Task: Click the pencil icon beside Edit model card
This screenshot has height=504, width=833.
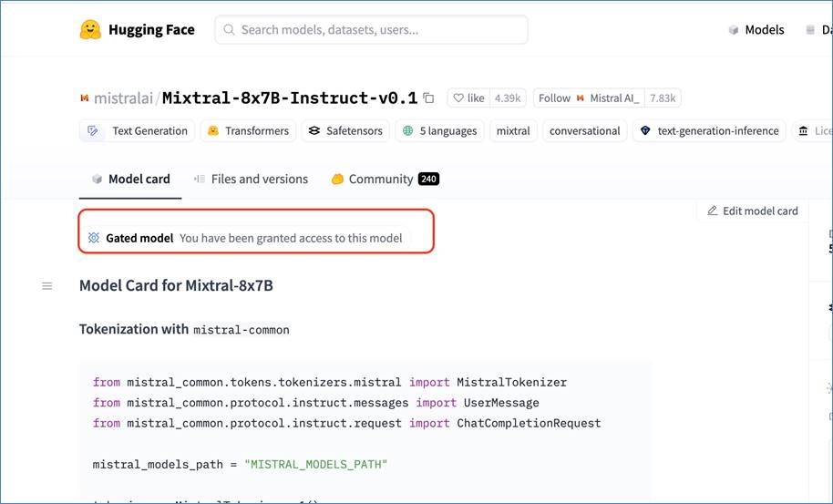Action: (713, 211)
